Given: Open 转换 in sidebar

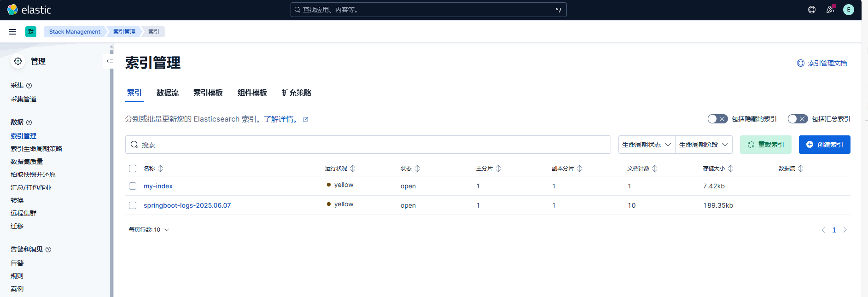Looking at the screenshot, I should point(17,201).
